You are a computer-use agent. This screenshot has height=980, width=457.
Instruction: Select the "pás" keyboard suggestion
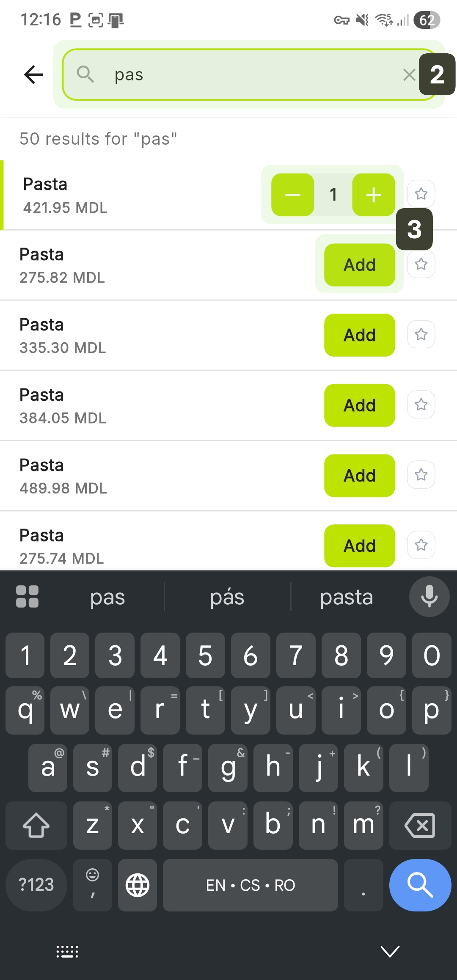click(x=227, y=597)
